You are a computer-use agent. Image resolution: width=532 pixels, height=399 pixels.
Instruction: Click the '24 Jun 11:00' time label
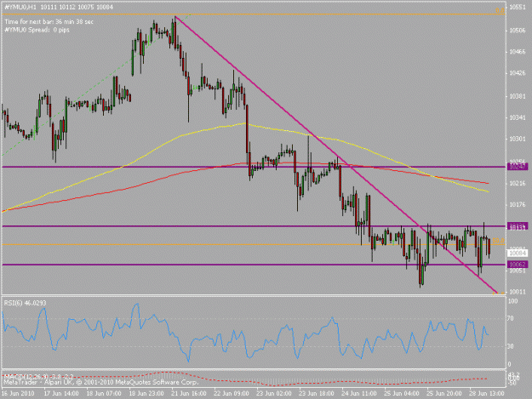[x=359, y=393]
